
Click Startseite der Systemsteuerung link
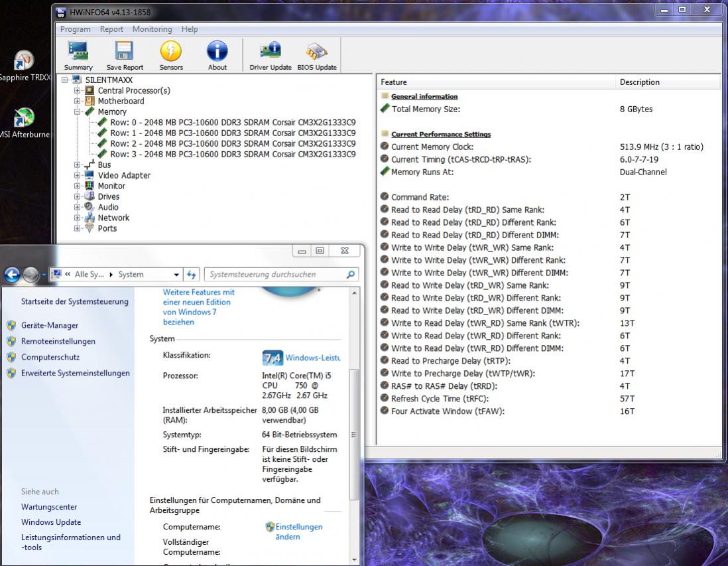pos(74,302)
